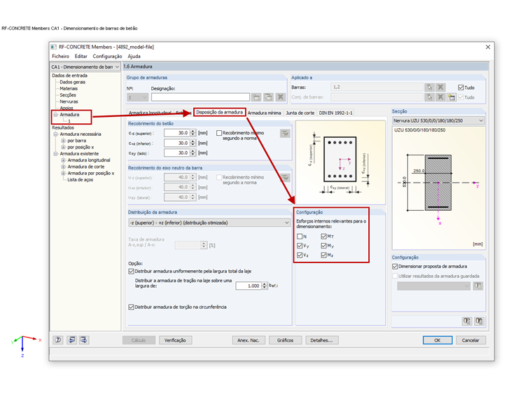Toggle uniform distribution over slab width
Screen dimensions: 532x399
(x=132, y=271)
